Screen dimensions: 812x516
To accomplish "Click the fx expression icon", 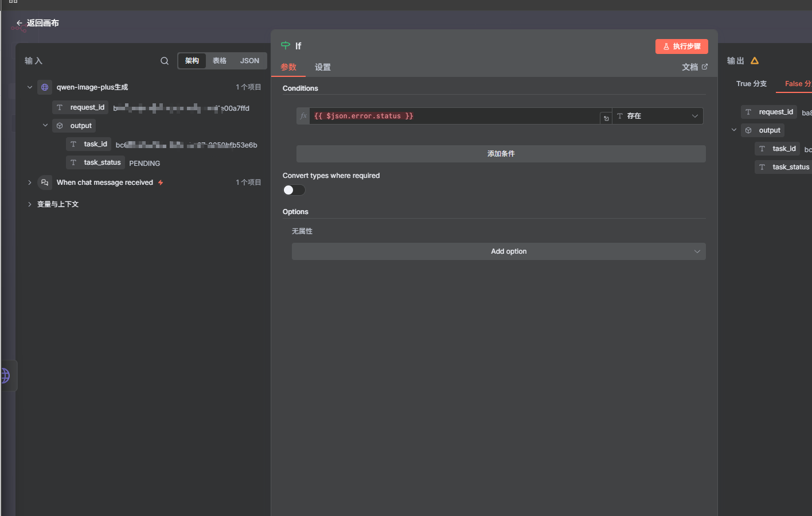I will point(303,116).
